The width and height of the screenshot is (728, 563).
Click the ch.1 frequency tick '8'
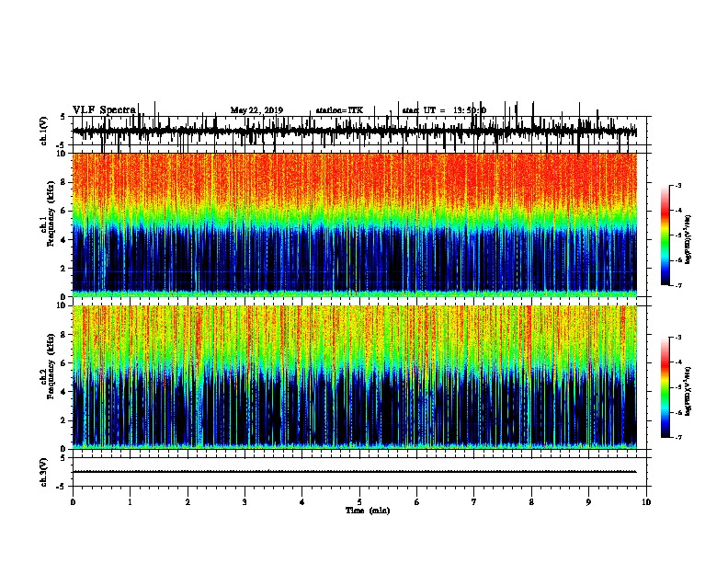(x=63, y=182)
